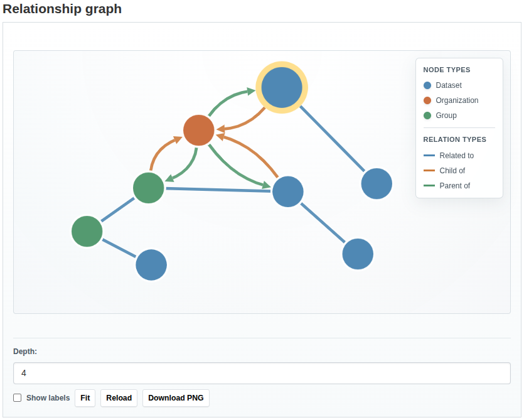Image resolution: width=524 pixels, height=420 pixels.
Task: Click inside the Depth input field
Action: coord(262,373)
